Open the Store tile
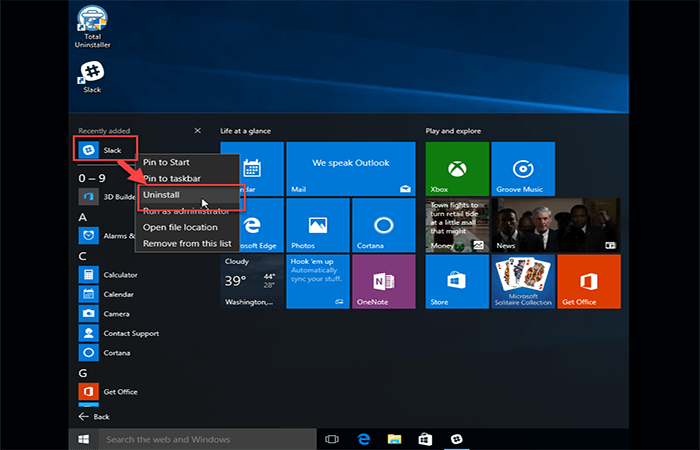700x450 pixels. click(x=457, y=281)
